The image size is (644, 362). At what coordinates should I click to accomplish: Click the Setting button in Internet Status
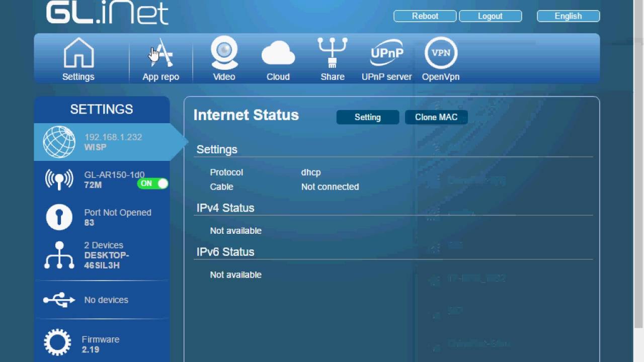click(368, 117)
